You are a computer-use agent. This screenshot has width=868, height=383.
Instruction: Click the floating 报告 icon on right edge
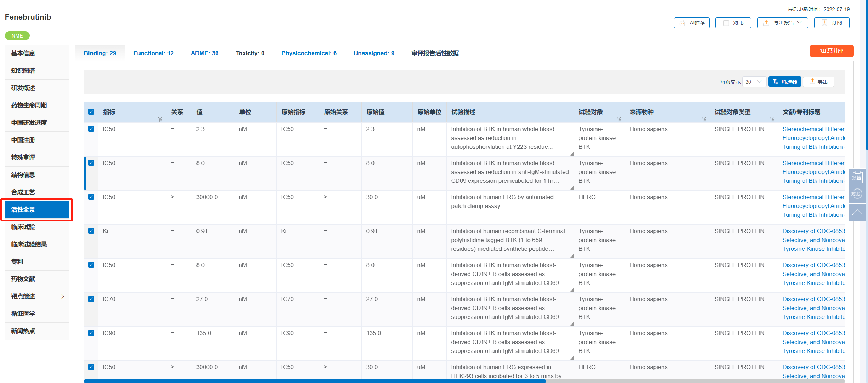click(x=857, y=176)
